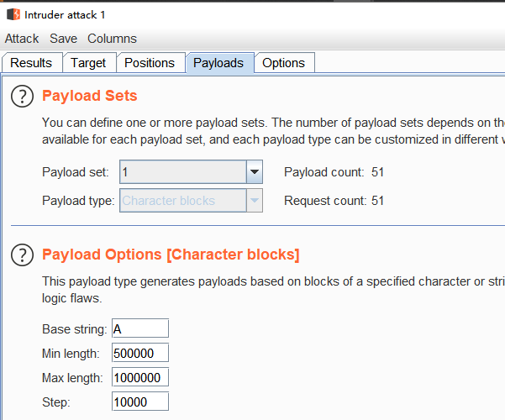
Task: Click the Min length input field
Action: point(140,353)
